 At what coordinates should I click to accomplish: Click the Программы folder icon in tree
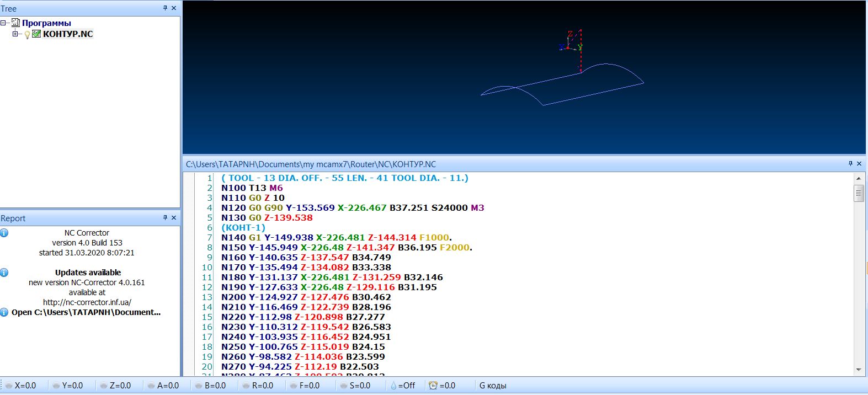15,23
